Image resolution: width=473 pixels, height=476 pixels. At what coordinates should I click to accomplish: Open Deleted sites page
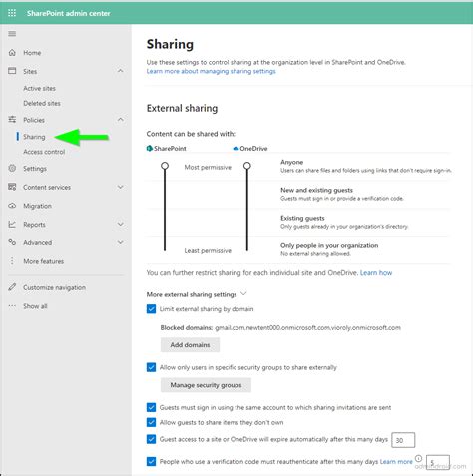[x=42, y=103]
